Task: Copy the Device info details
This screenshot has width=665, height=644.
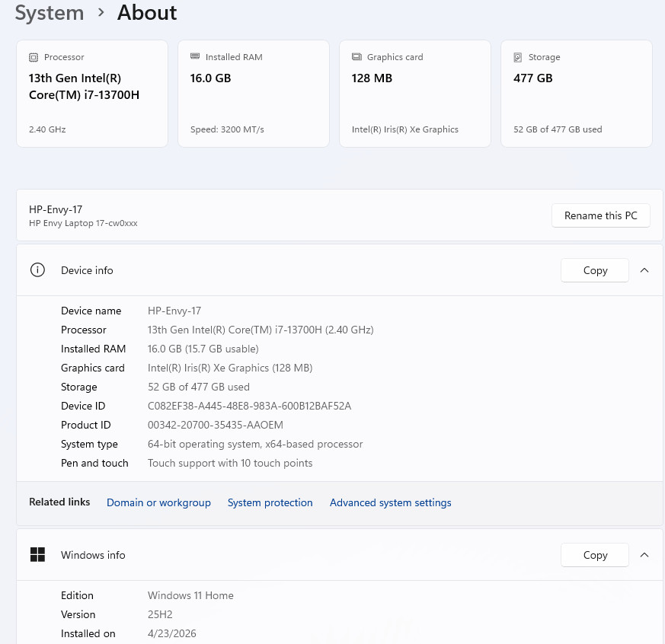Action: (x=595, y=270)
